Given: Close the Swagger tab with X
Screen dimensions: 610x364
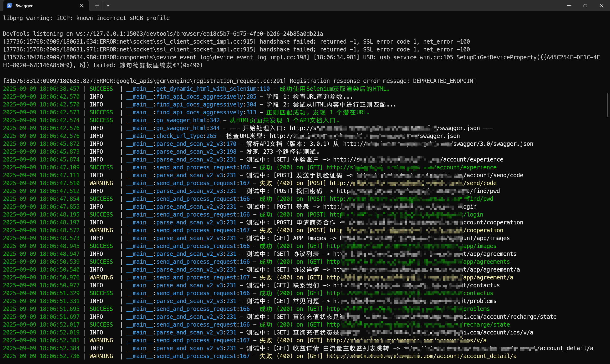Looking at the screenshot, I should 81,5.
